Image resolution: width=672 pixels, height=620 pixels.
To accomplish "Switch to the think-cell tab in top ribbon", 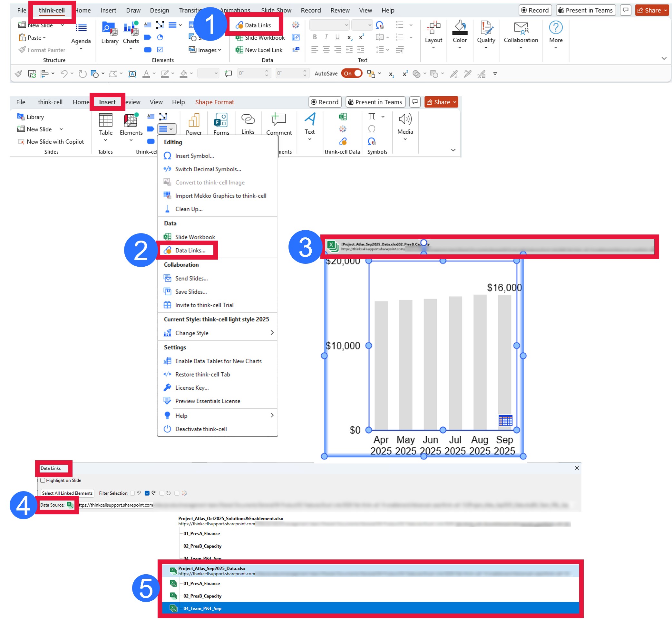I will (52, 10).
